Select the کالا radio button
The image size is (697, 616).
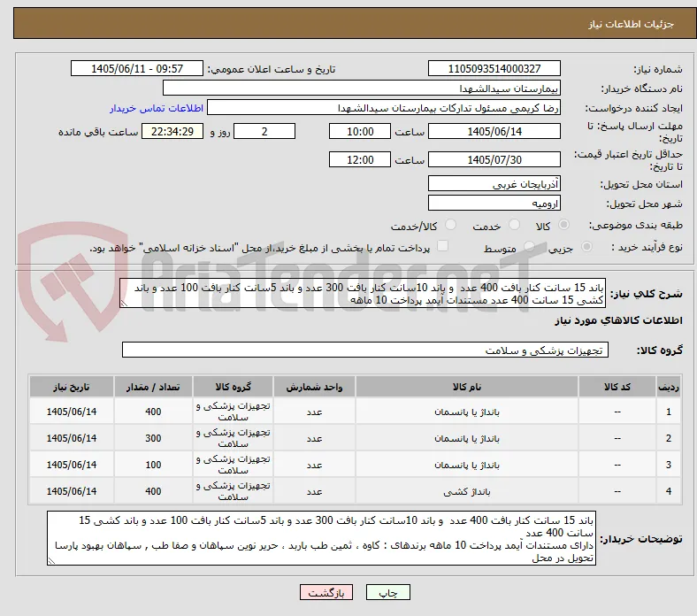(x=563, y=225)
